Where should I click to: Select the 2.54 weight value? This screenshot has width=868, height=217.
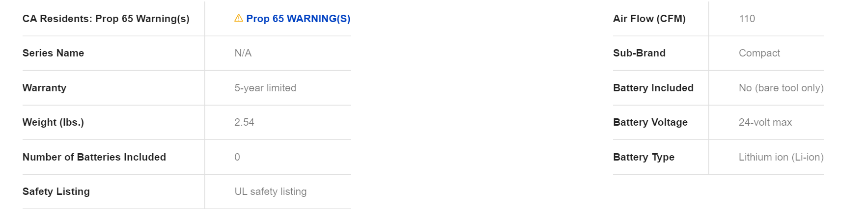click(244, 122)
